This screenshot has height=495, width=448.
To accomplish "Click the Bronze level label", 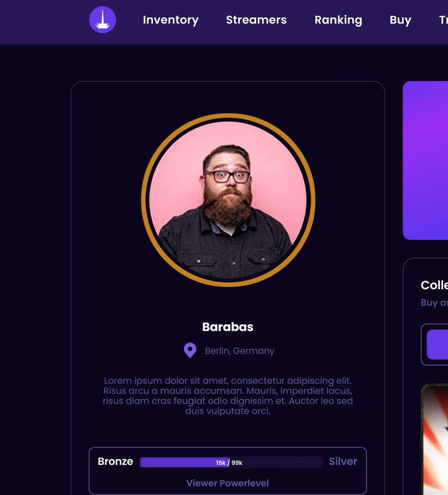I will (115, 461).
